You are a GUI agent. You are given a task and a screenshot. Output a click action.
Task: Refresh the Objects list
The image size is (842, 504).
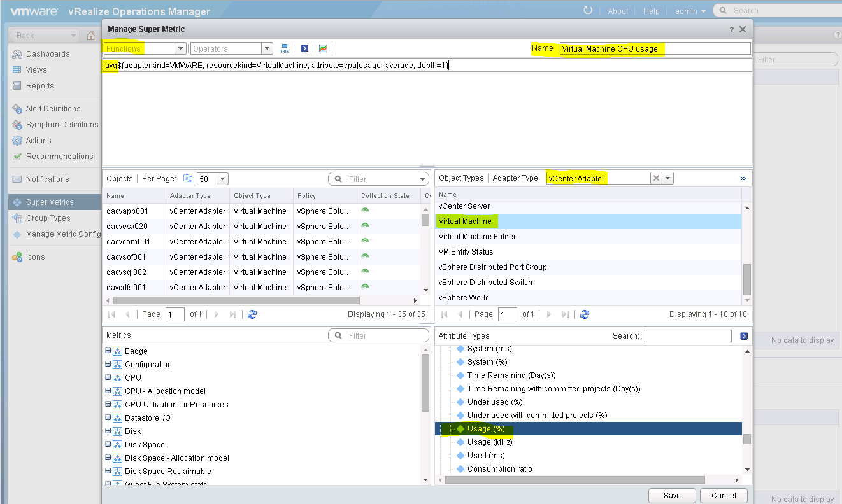pyautogui.click(x=252, y=314)
